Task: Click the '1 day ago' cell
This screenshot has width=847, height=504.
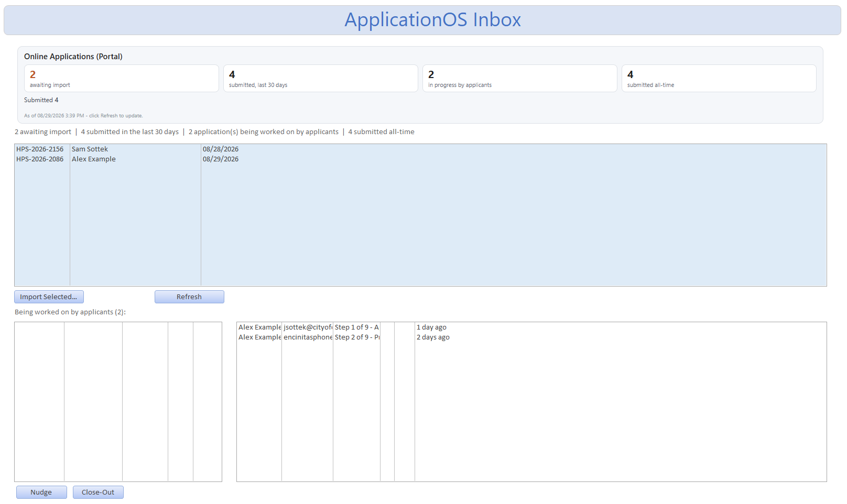Action: point(431,327)
